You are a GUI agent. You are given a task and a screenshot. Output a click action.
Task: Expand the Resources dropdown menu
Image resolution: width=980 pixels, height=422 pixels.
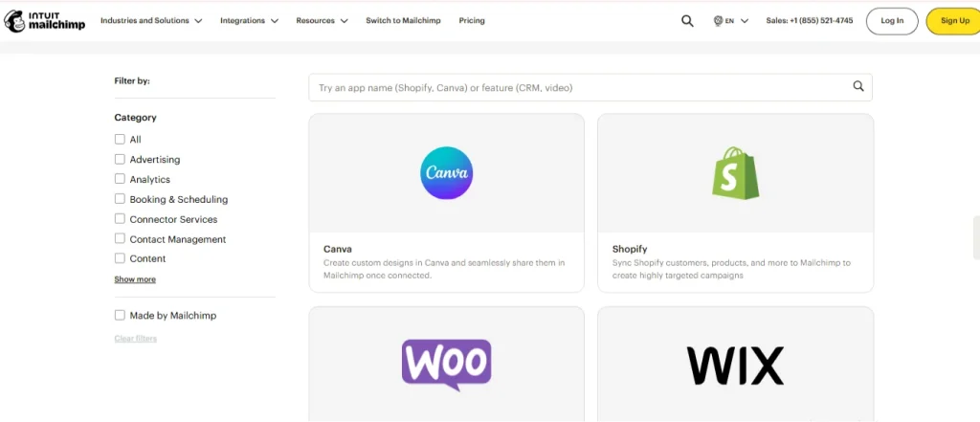[x=322, y=20]
